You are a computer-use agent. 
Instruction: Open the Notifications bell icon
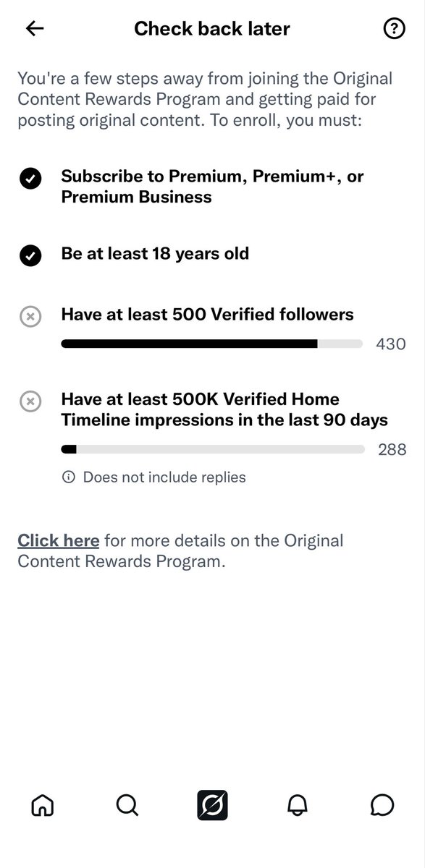click(x=298, y=804)
